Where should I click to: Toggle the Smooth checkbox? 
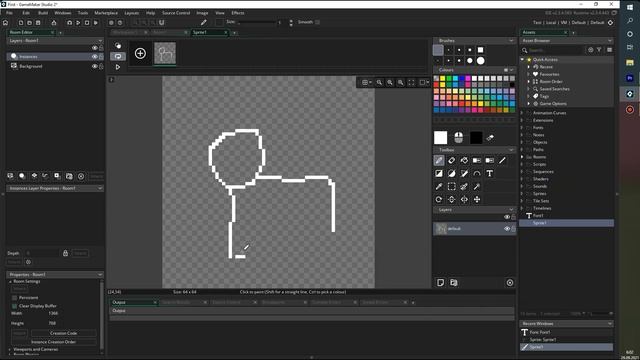317,22
